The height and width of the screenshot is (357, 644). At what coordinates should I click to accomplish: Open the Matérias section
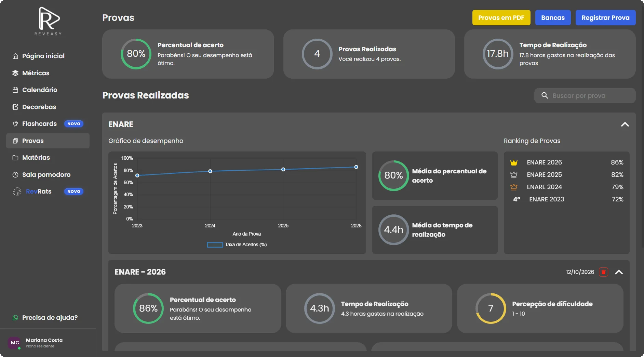[48, 158]
